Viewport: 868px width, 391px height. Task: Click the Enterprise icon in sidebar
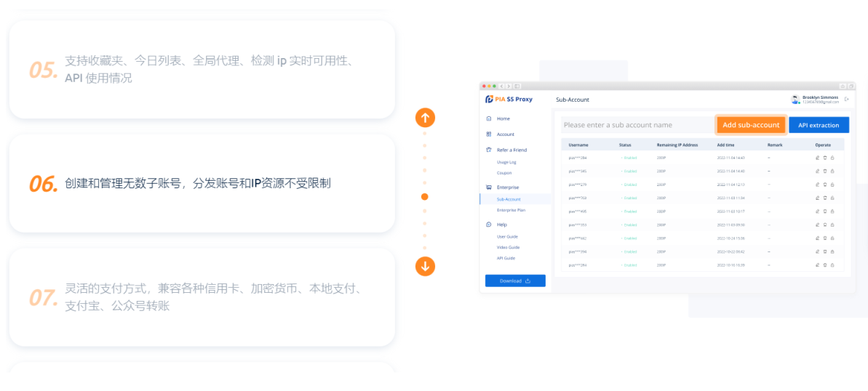click(x=489, y=188)
